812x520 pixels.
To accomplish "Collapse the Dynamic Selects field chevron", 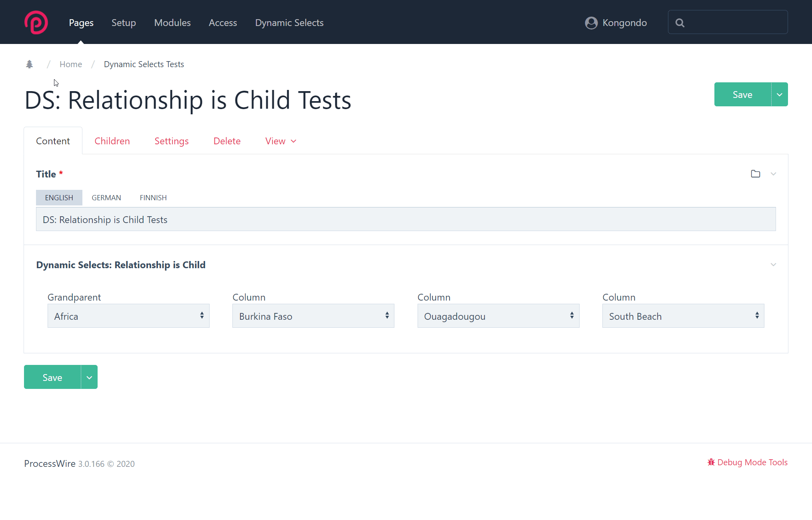I will tap(773, 265).
